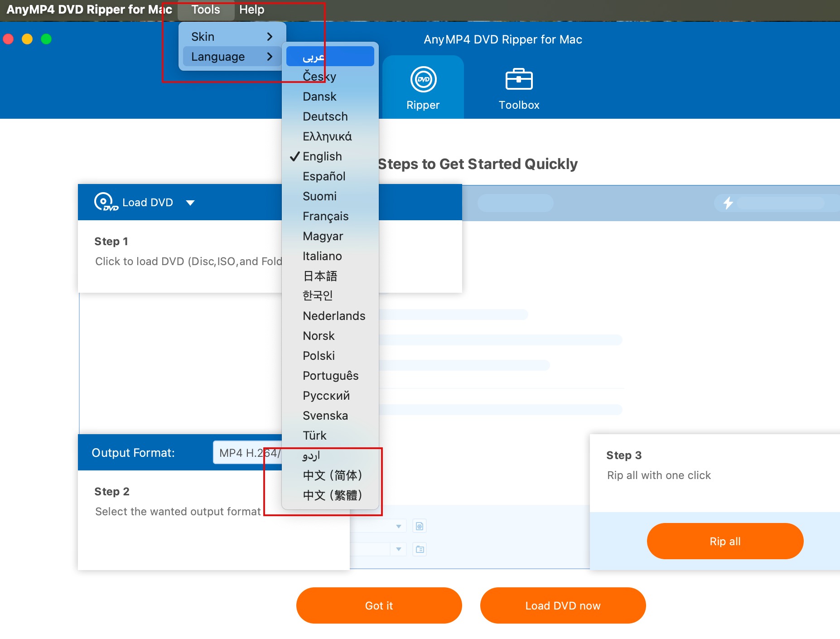Click the Output Format MP4 H.264 field
The width and height of the screenshot is (840, 639).
click(x=247, y=453)
